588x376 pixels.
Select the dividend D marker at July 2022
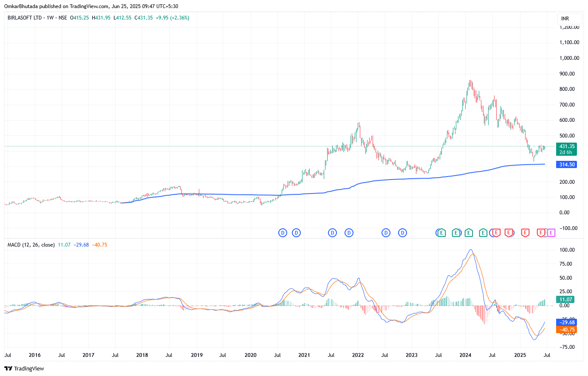coord(386,233)
